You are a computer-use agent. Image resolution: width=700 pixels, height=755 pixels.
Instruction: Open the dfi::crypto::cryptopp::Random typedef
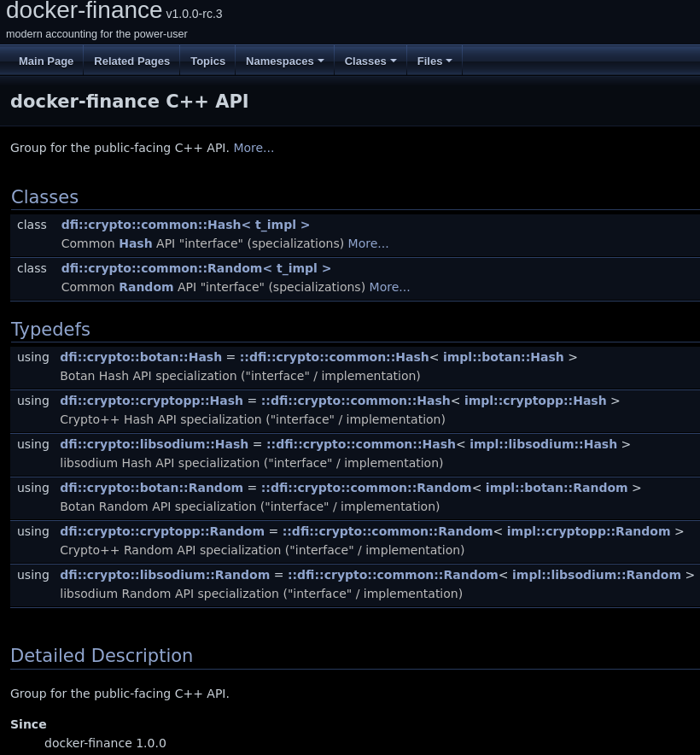162,531
